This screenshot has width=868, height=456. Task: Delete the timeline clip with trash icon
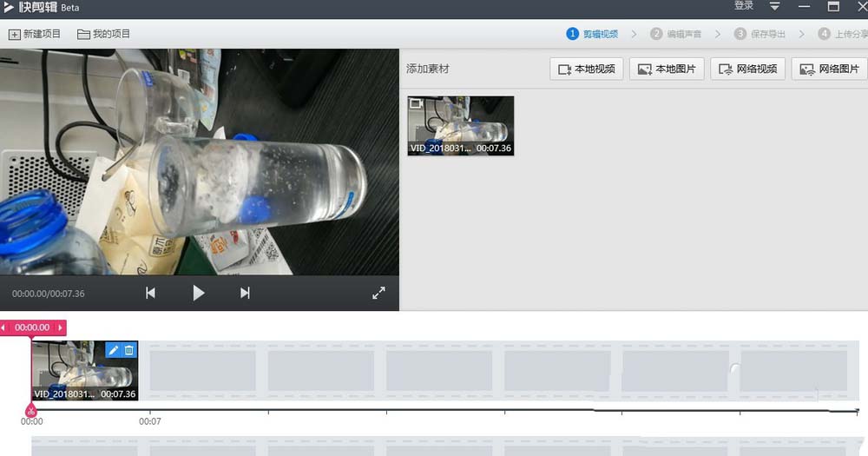129,350
